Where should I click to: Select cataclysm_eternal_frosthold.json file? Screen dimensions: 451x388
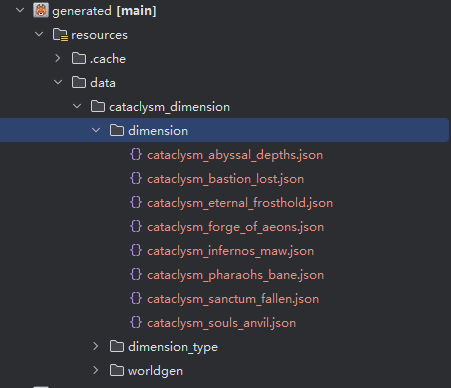point(240,203)
